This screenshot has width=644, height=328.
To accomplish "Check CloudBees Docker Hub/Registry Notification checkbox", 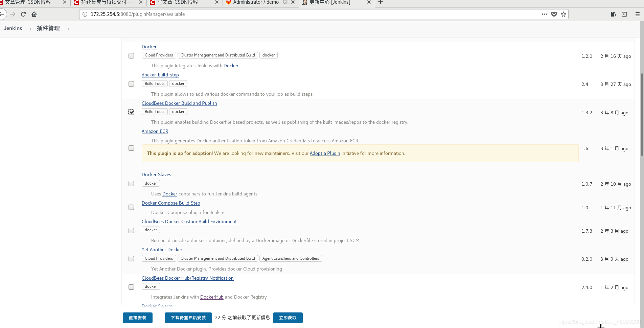I will point(131,287).
